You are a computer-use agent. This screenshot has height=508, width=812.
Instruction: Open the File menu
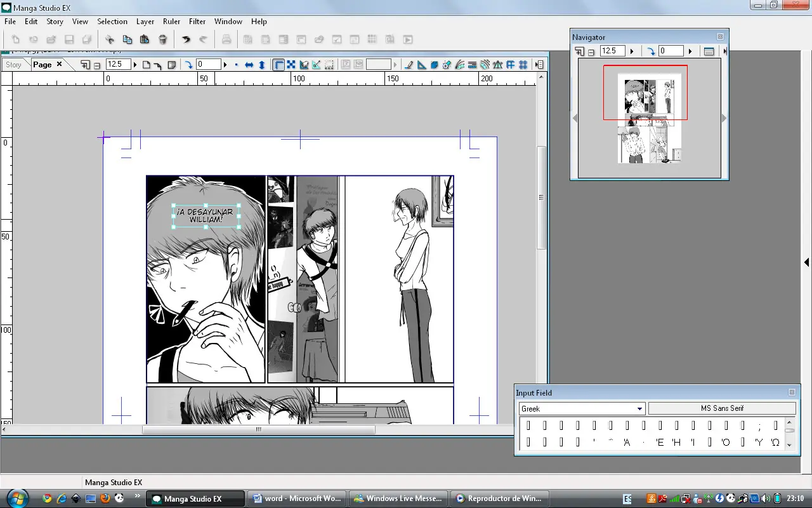pyautogui.click(x=10, y=22)
